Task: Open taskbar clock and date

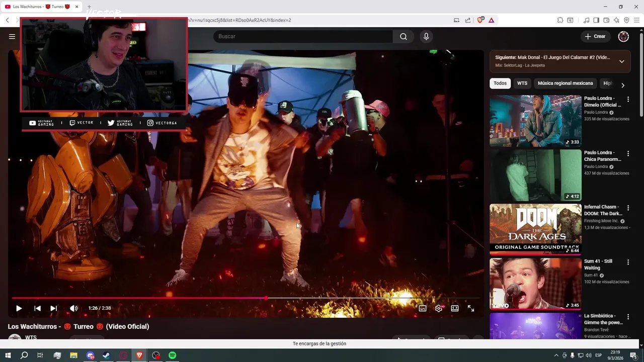Action: click(x=616, y=355)
